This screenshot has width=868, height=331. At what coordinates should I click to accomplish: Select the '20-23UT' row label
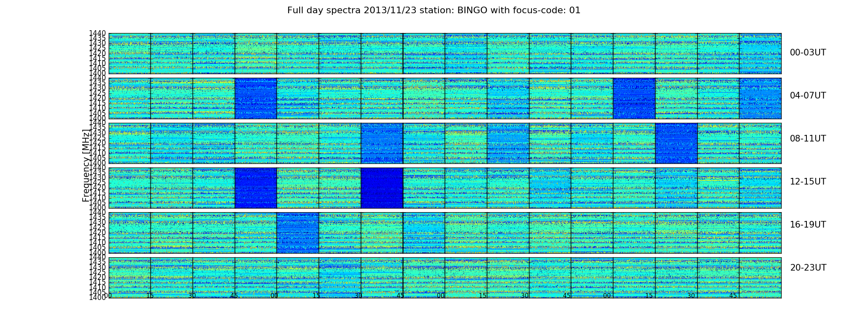808,268
